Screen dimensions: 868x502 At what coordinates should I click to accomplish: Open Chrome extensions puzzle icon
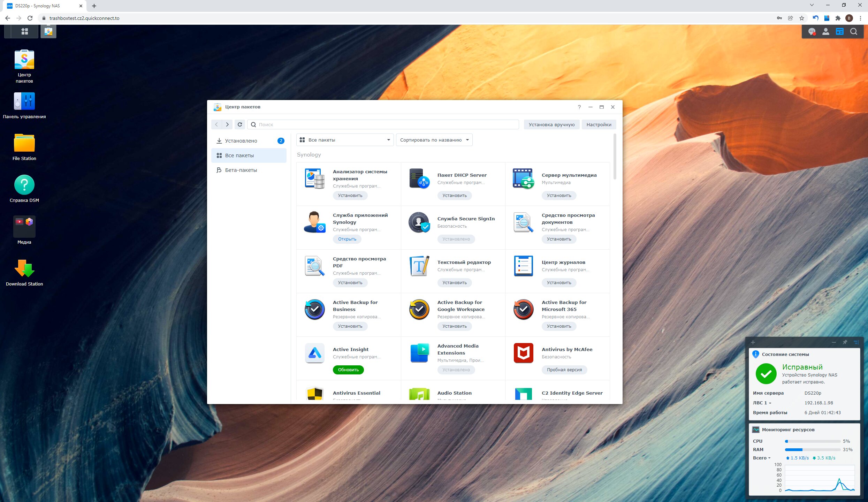[838, 18]
